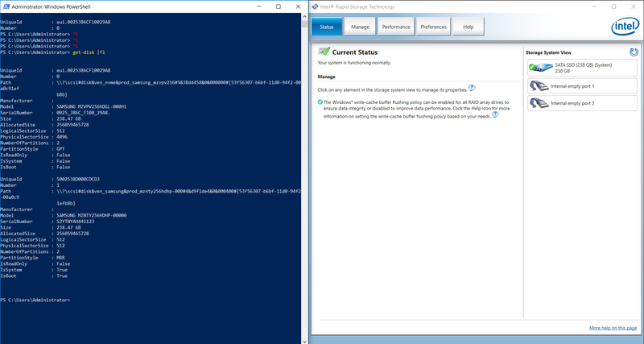
Task: Click the get-disk |fl command text
Action: [x=89, y=52]
